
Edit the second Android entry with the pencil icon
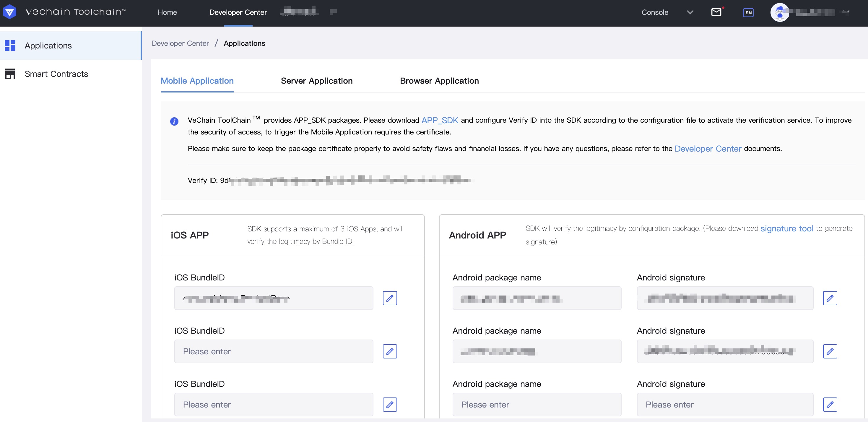point(830,352)
